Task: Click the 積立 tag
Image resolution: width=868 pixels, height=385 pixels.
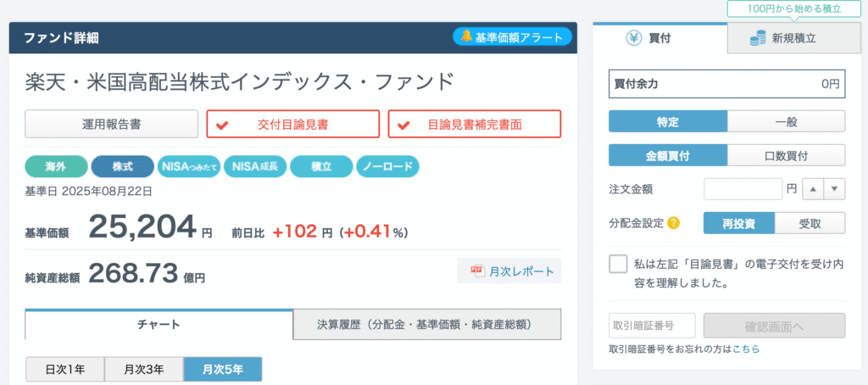Action: click(x=321, y=166)
